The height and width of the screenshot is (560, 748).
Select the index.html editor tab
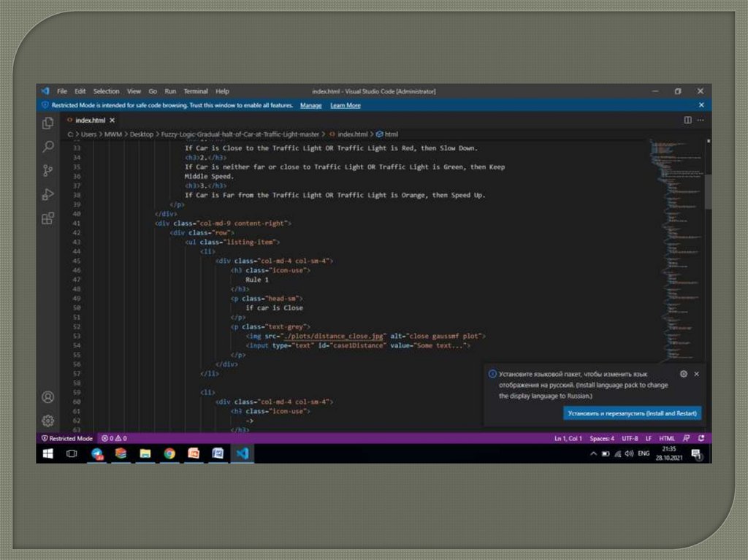(90, 120)
